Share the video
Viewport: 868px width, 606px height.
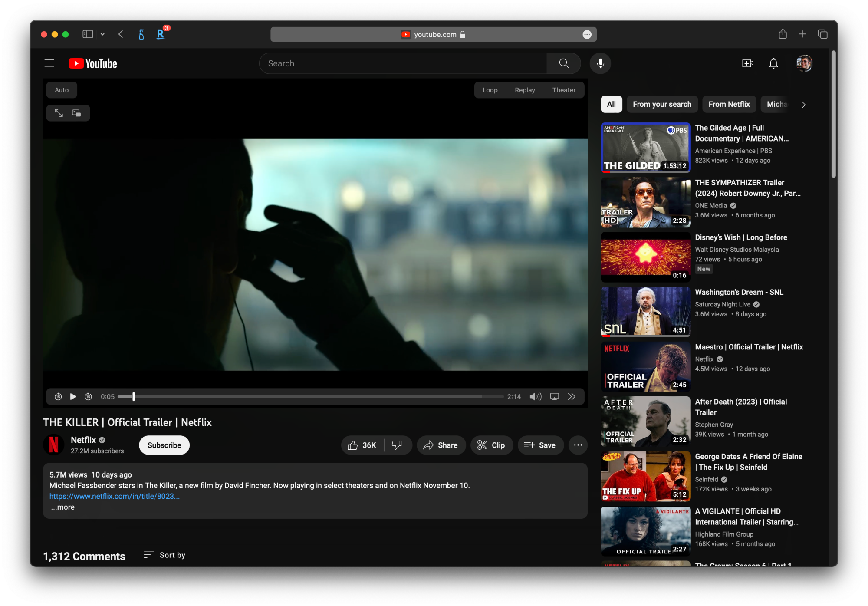coord(441,445)
